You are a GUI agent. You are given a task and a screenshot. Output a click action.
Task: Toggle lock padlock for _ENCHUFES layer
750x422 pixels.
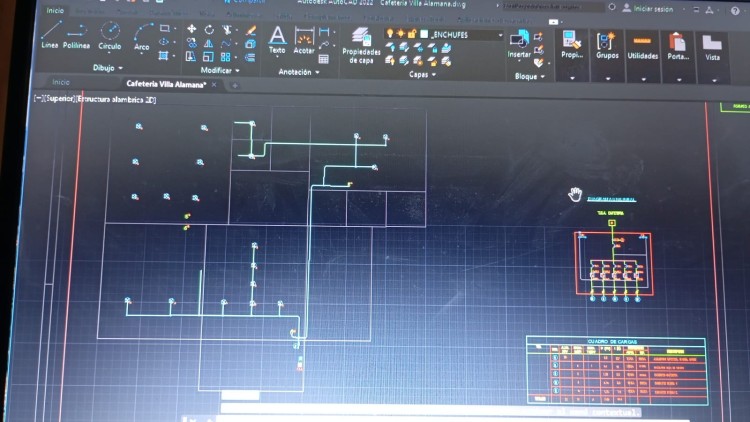click(x=411, y=33)
